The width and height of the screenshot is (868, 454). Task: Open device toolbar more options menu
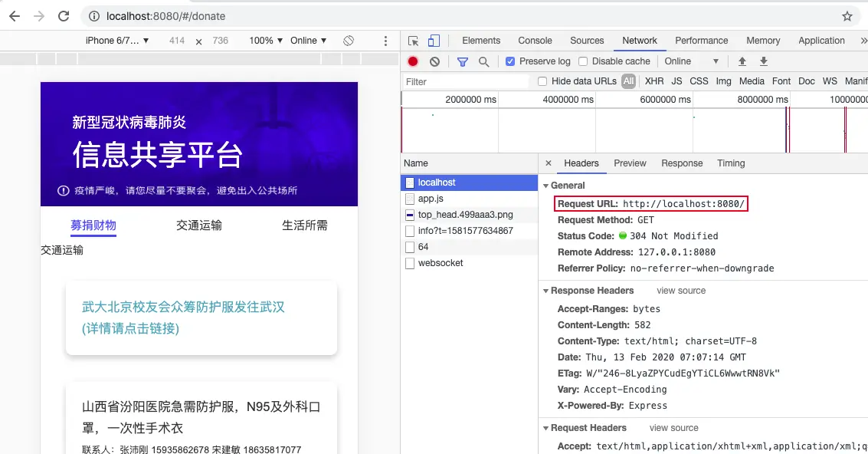(x=386, y=41)
